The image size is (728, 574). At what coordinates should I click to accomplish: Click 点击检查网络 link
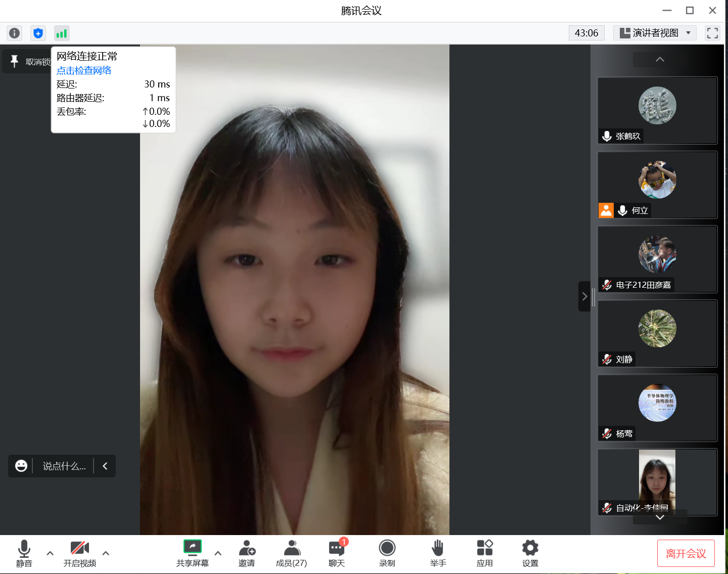(84, 71)
